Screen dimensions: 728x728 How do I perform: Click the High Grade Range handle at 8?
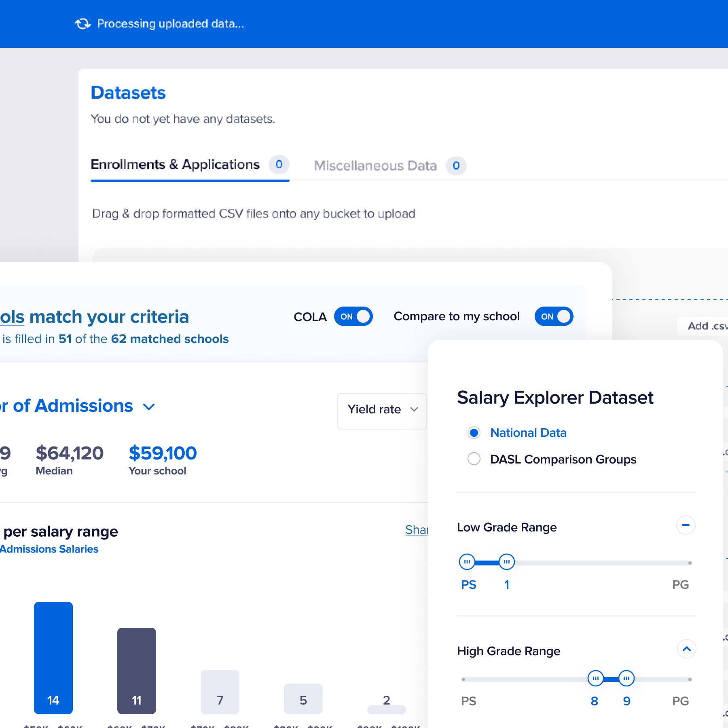(595, 678)
